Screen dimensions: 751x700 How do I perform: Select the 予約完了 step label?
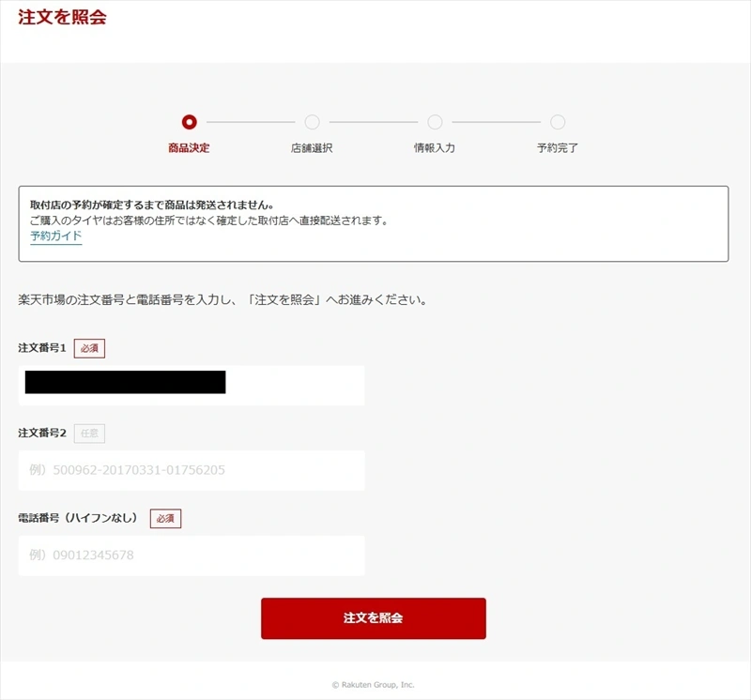(x=557, y=148)
